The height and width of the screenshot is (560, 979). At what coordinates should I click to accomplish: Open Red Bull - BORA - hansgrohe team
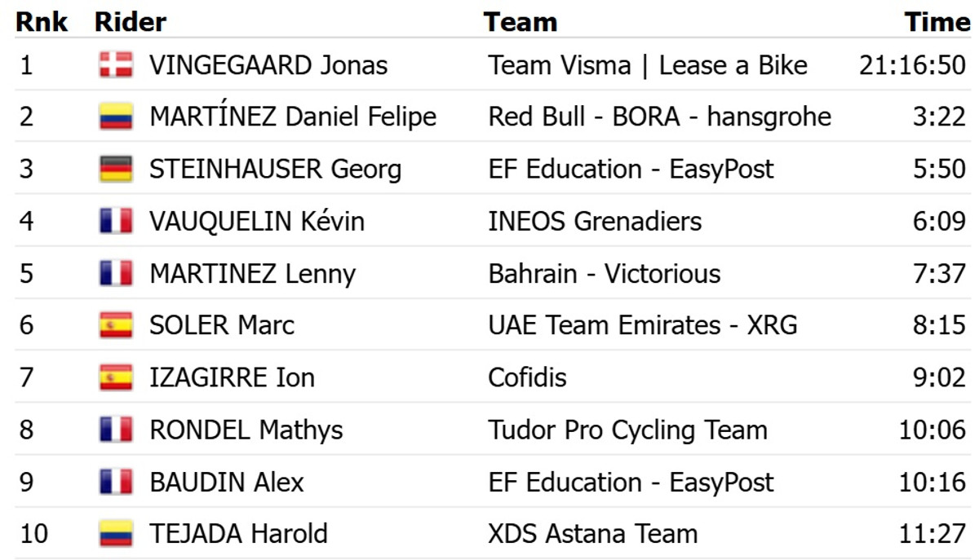pyautogui.click(x=659, y=117)
